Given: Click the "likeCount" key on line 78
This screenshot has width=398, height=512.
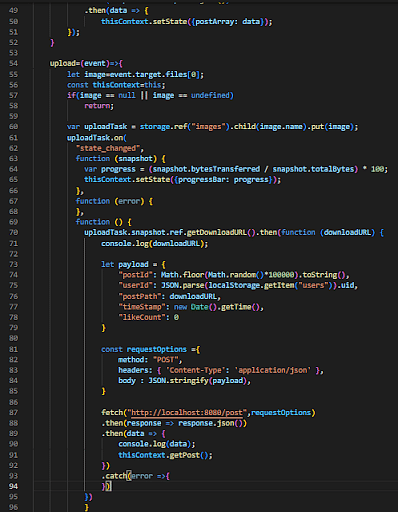Looking at the screenshot, I should point(142,317).
